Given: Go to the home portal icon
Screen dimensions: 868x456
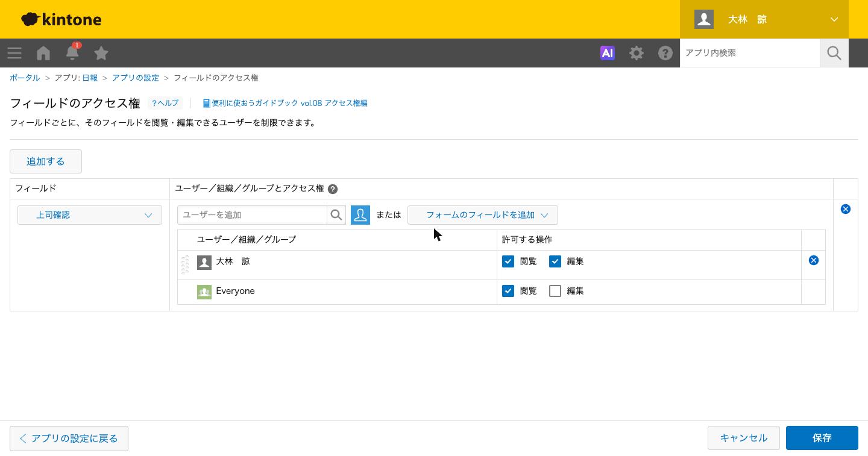Looking at the screenshot, I should pos(43,53).
